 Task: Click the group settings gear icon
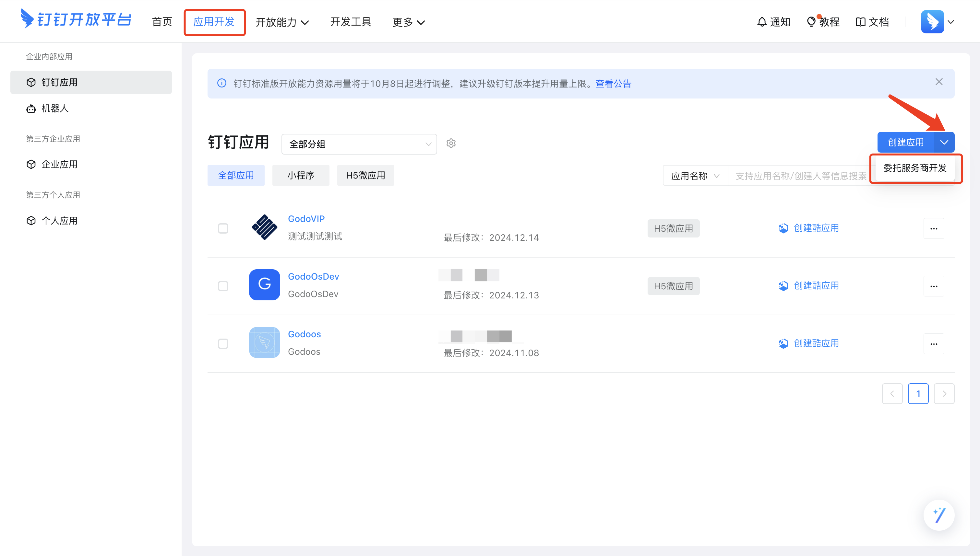click(x=451, y=143)
